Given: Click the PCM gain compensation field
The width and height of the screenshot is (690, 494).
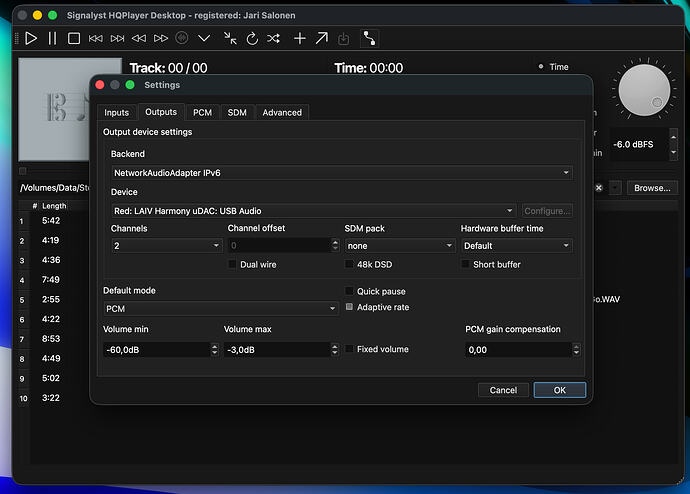Looking at the screenshot, I should pos(518,350).
